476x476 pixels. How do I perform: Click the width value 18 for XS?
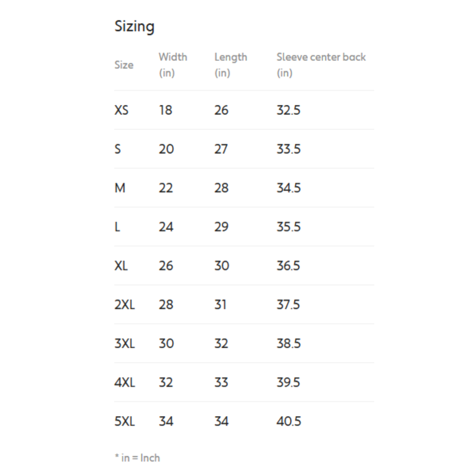166,110
